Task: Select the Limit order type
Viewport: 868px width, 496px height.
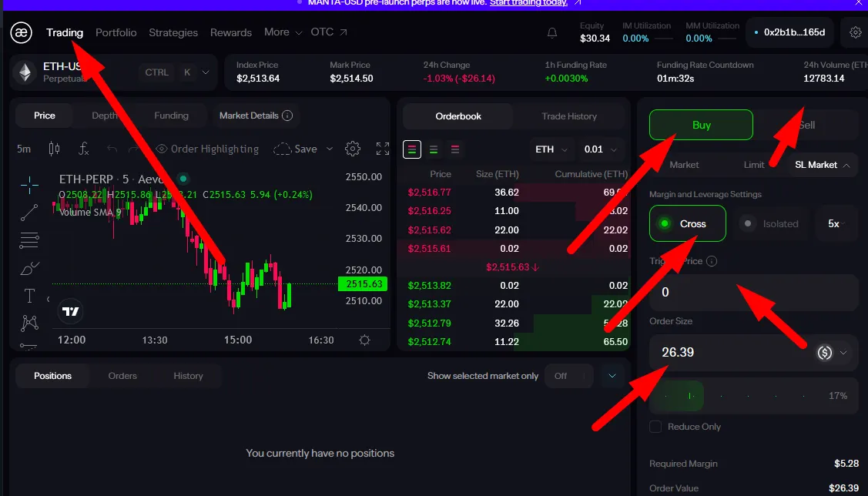Action: [754, 165]
